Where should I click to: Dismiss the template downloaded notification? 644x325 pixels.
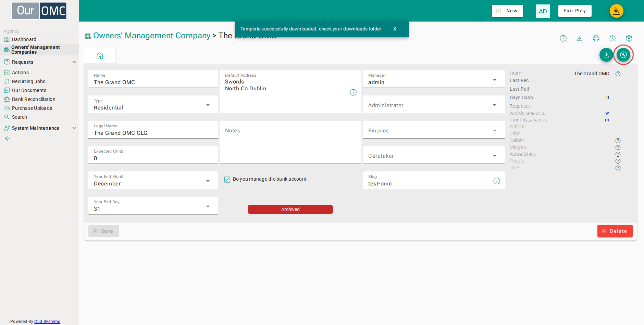point(395,29)
